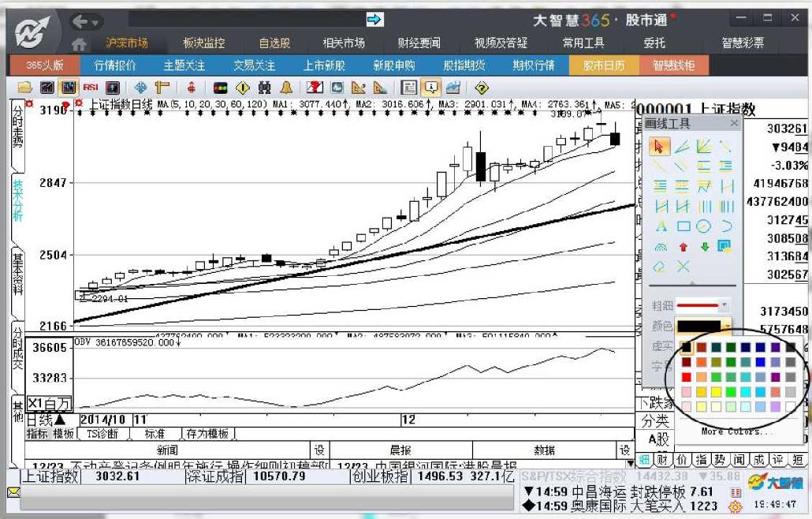Pick the bright red color swatch
The width and height of the screenshot is (812, 519).
pyautogui.click(x=687, y=377)
